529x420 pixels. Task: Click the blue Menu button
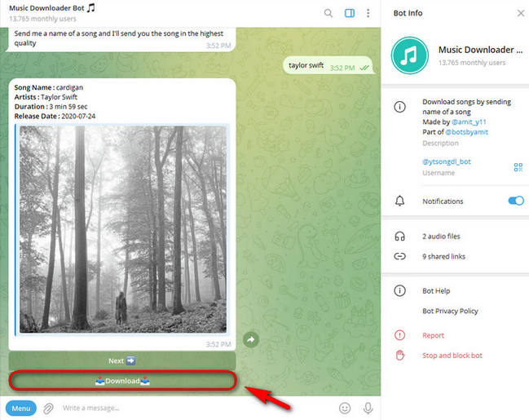(21, 409)
